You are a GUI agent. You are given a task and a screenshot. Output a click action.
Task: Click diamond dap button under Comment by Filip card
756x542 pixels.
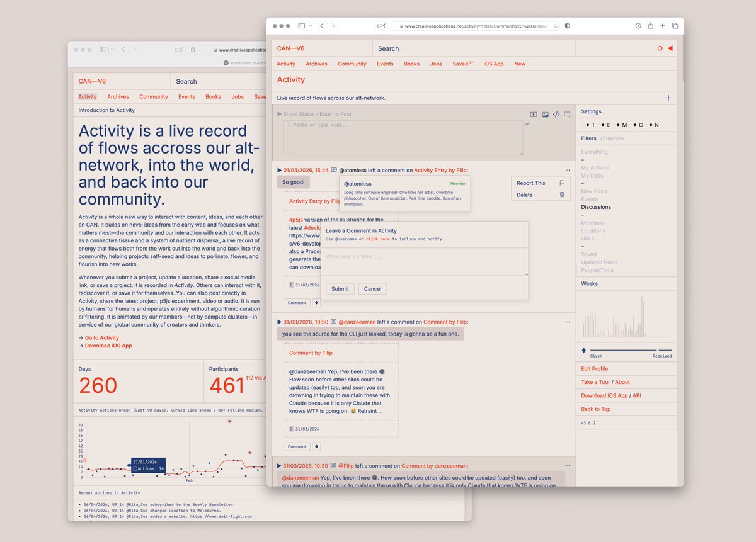(316, 447)
